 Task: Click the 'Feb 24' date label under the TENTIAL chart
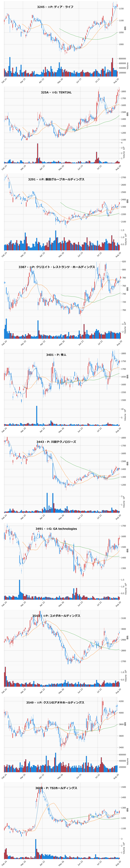coord(4,168)
